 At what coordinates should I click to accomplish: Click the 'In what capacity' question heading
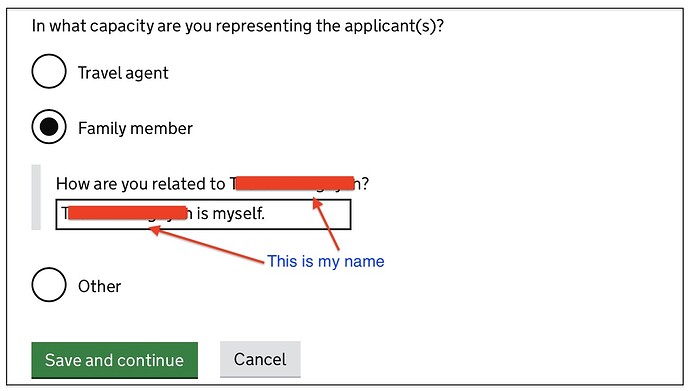point(238,26)
